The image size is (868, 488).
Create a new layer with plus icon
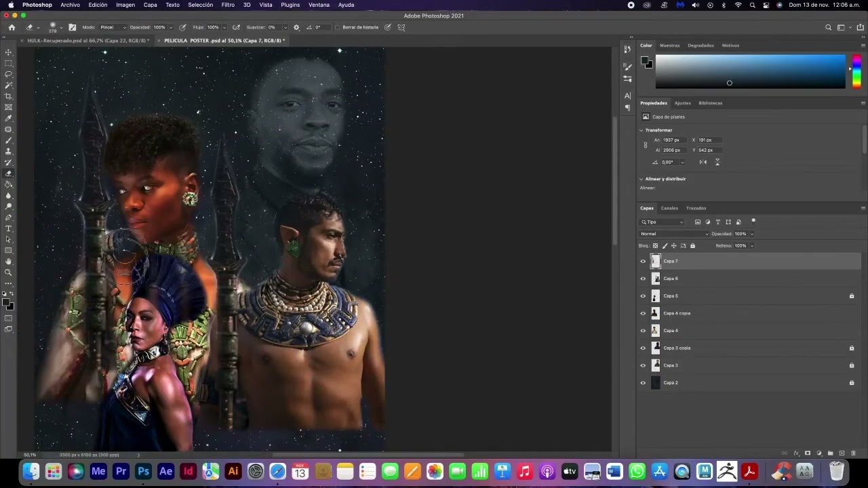pos(842,453)
